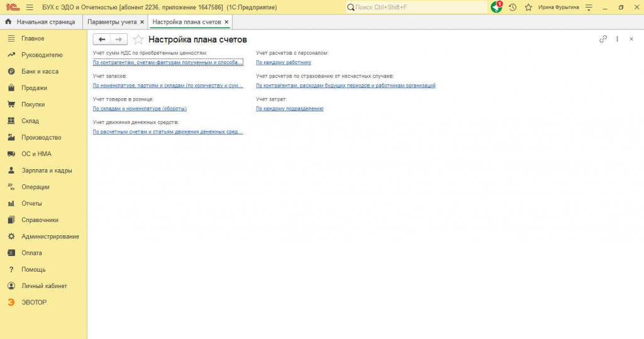Image resolution: width=644 pixels, height=339 pixels.
Task: Go forward with the right arrow button
Action: [119, 40]
